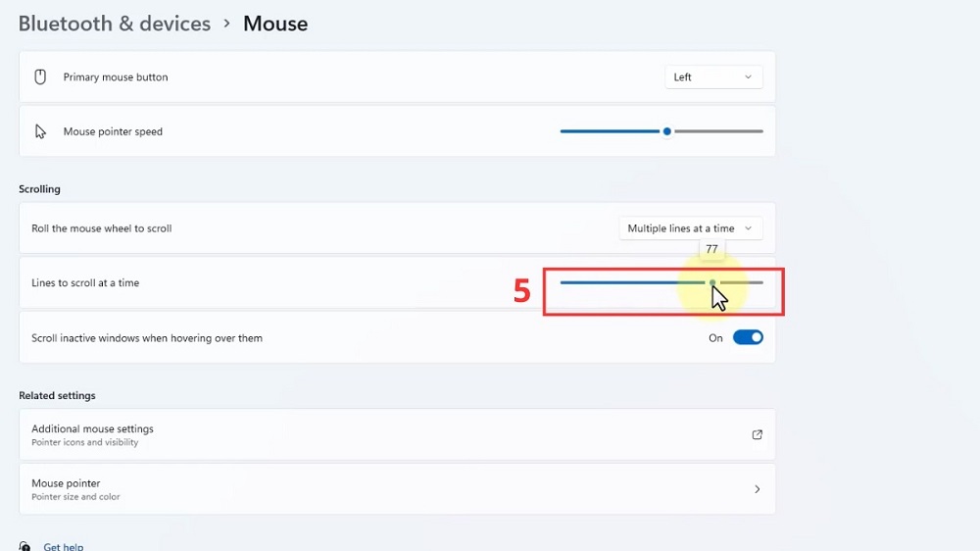This screenshot has width=980, height=551.
Task: Click the mouse icon beside Primary mouse button
Action: pyautogui.click(x=40, y=76)
